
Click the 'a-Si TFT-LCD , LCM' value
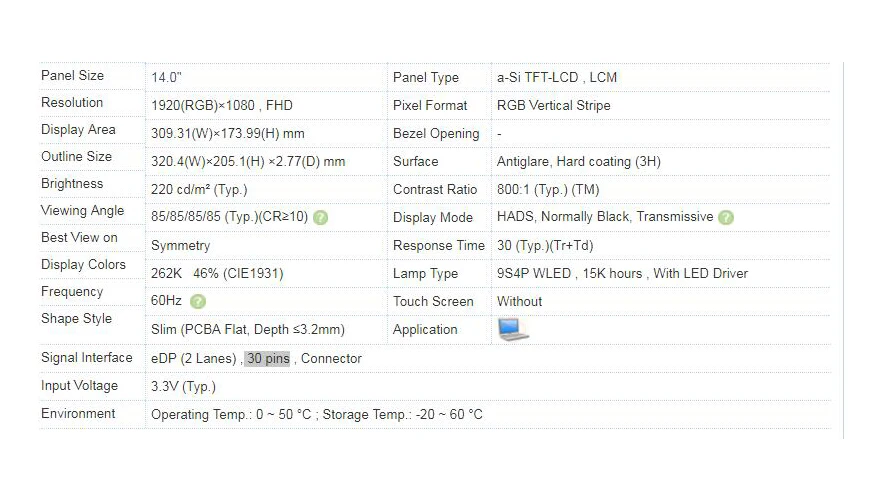coord(557,77)
